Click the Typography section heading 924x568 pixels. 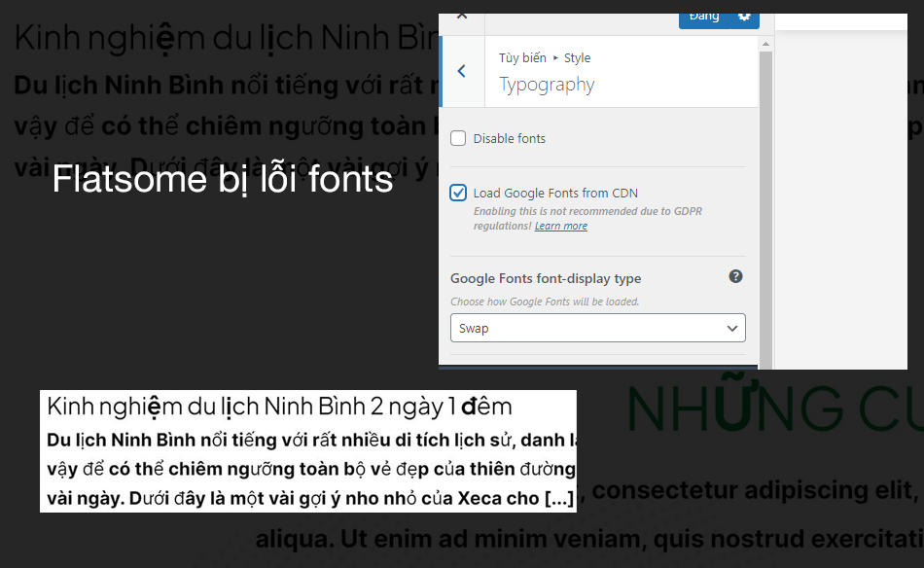[547, 85]
